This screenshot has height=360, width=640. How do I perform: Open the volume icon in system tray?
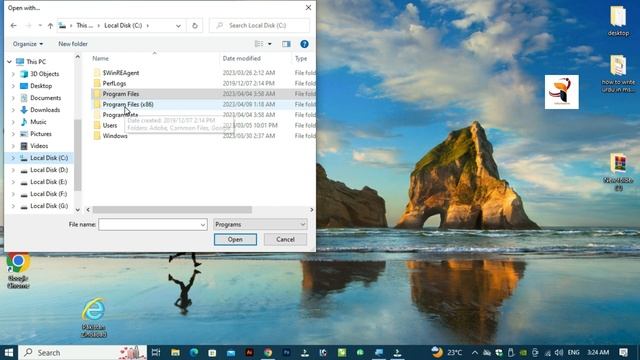559,352
